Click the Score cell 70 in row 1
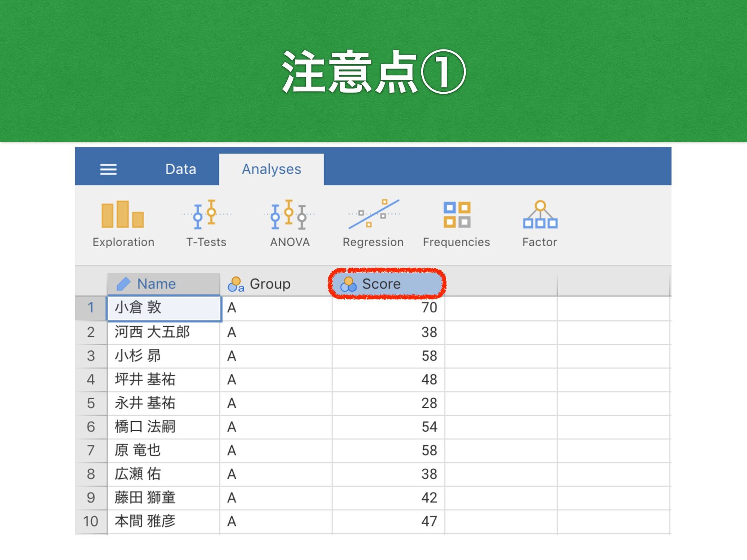Image resolution: width=747 pixels, height=560 pixels. 388,308
